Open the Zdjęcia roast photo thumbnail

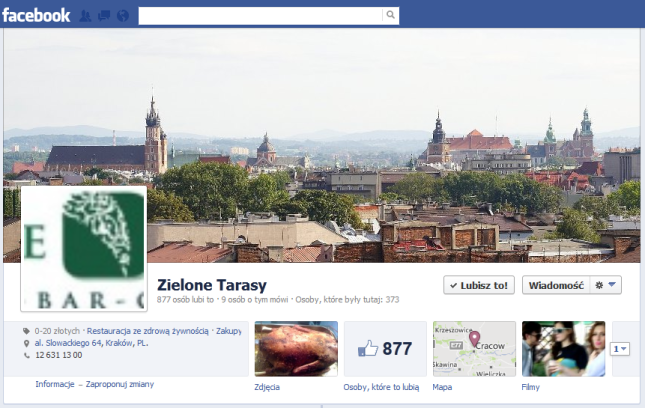[296, 349]
